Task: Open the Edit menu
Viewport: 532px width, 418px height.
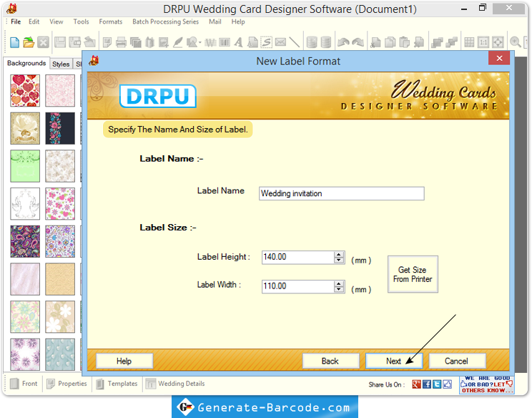Action: pos(34,21)
